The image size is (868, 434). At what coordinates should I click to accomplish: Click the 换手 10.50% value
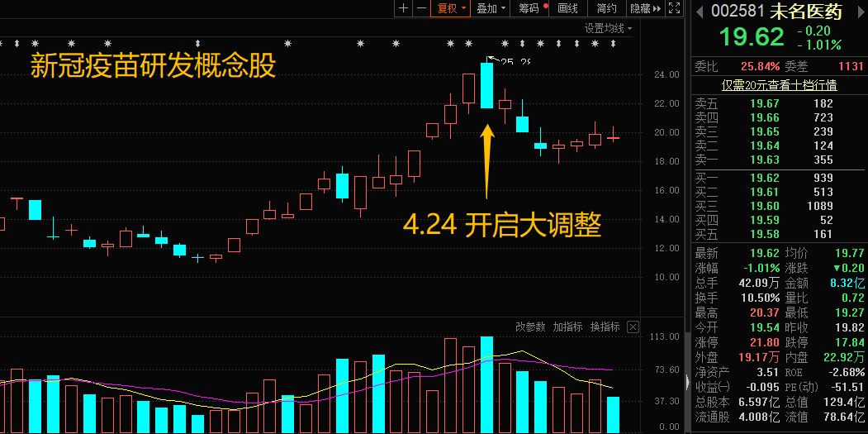coord(760,298)
